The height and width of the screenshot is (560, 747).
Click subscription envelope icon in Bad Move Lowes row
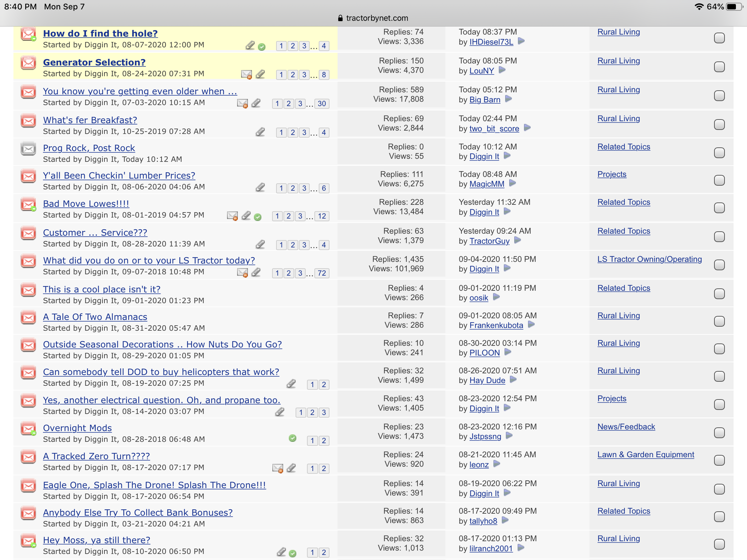(232, 216)
